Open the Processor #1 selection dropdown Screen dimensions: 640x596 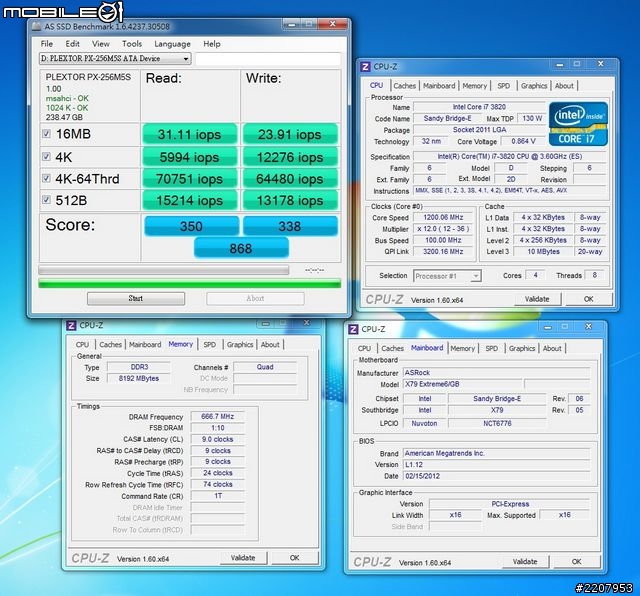[x=447, y=276]
